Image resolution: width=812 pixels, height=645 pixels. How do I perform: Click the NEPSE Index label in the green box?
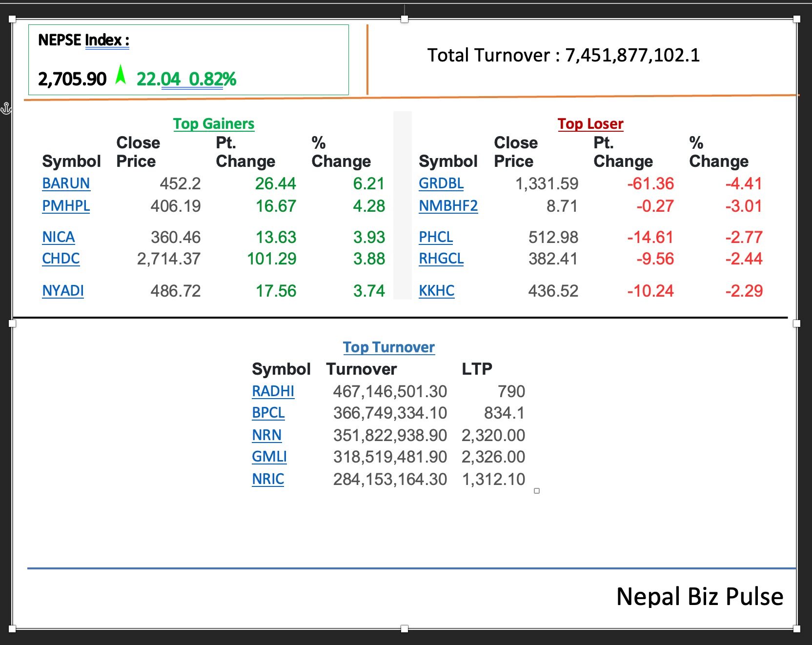[x=83, y=40]
